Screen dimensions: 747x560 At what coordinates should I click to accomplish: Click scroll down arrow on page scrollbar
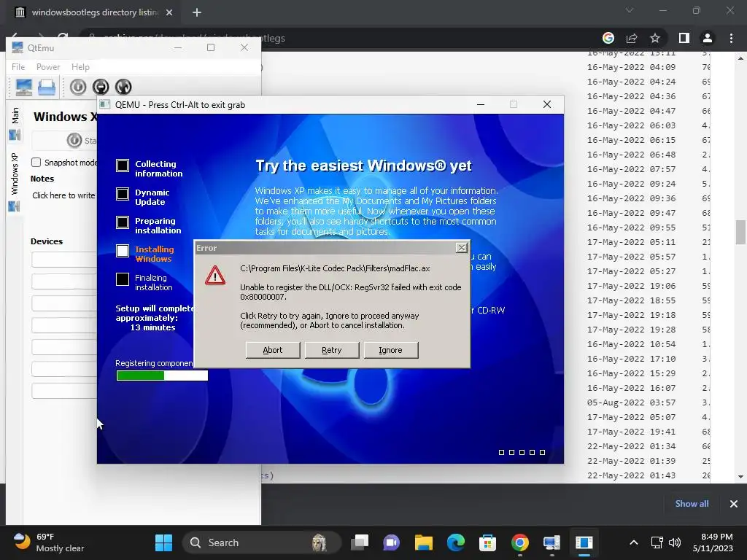(x=740, y=477)
